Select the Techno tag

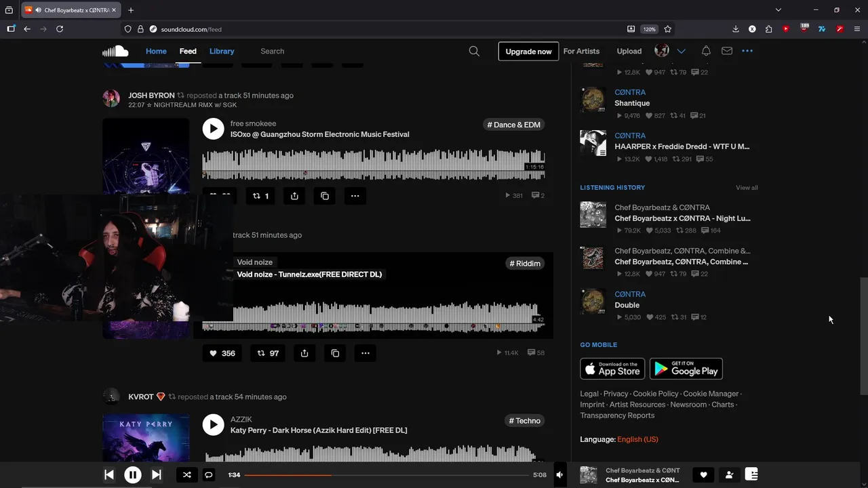[525, 421]
